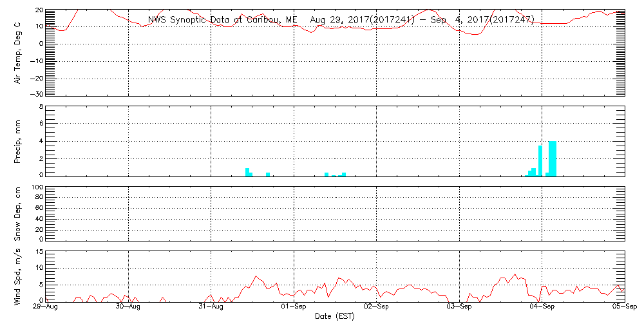Image resolution: width=644 pixels, height=322 pixels.
Task: Click the 'Air Temp, Deg C' axis label
Action: click(x=17, y=53)
